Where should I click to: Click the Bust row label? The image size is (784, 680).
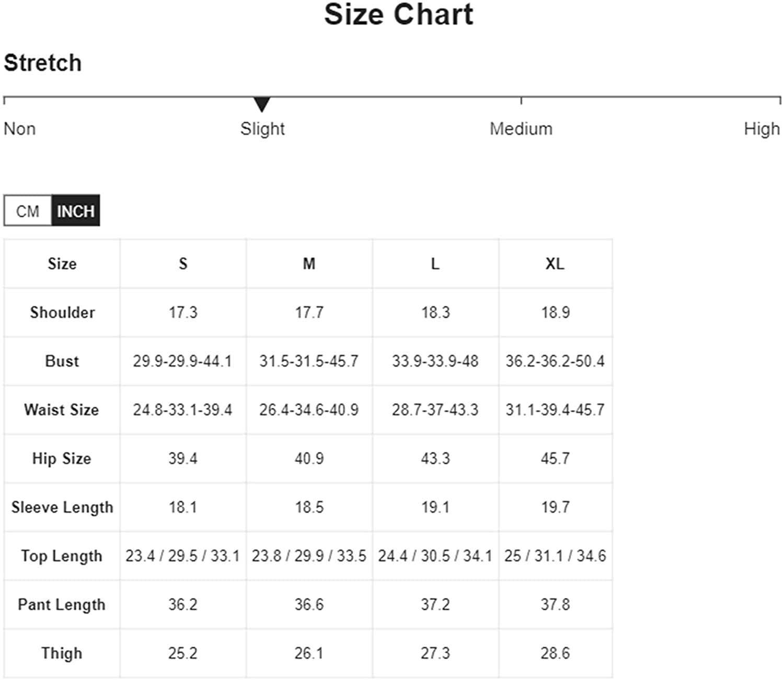click(62, 361)
